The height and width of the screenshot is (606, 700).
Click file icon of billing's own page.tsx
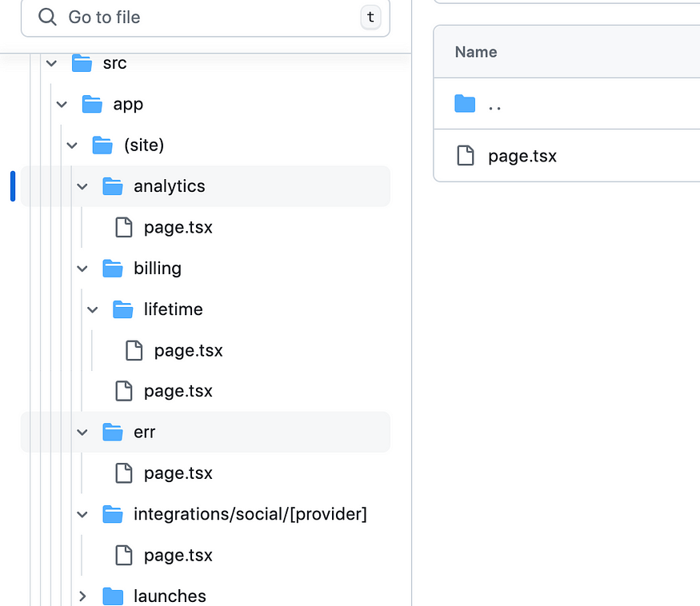pos(124,391)
